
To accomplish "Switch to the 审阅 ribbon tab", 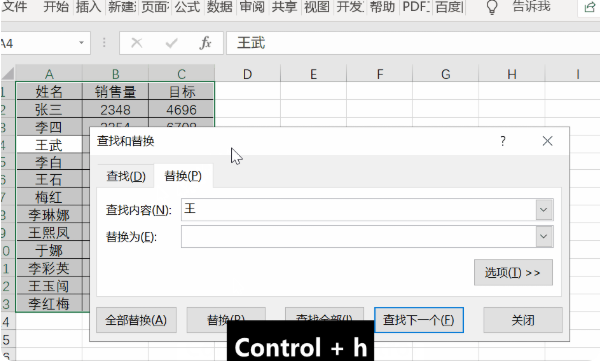I will click(252, 7).
